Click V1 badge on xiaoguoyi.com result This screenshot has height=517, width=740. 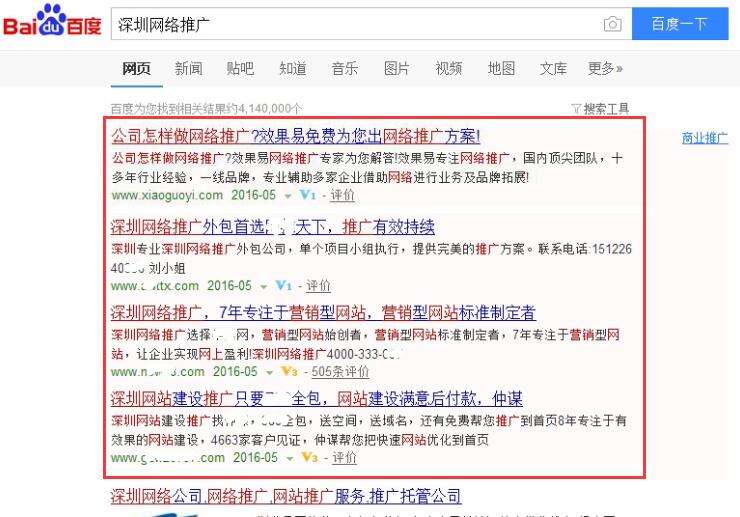(308, 195)
